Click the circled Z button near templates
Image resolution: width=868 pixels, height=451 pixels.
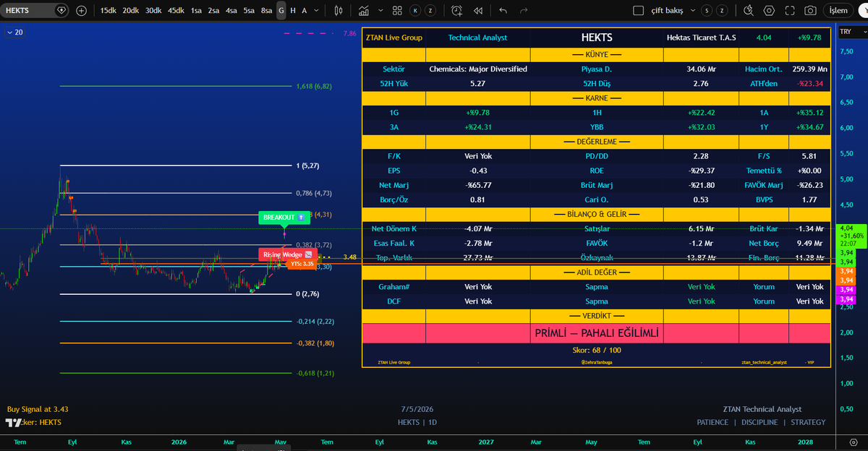pos(430,11)
